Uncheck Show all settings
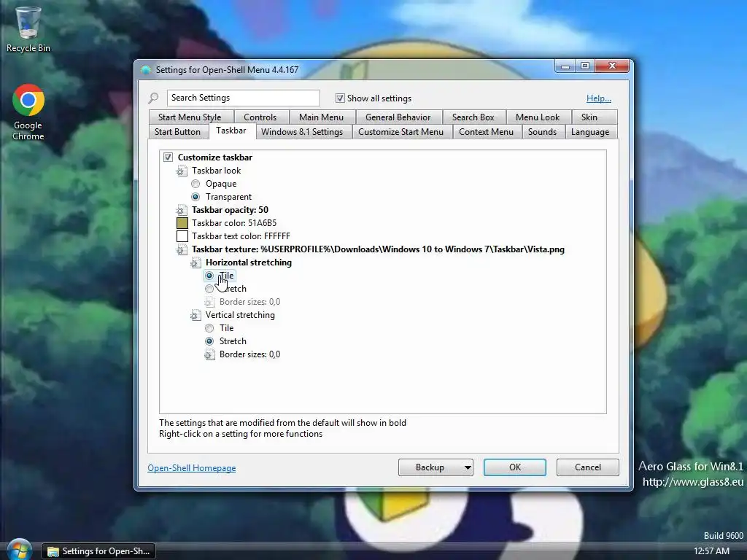Image resolution: width=747 pixels, height=560 pixels. 340,98
